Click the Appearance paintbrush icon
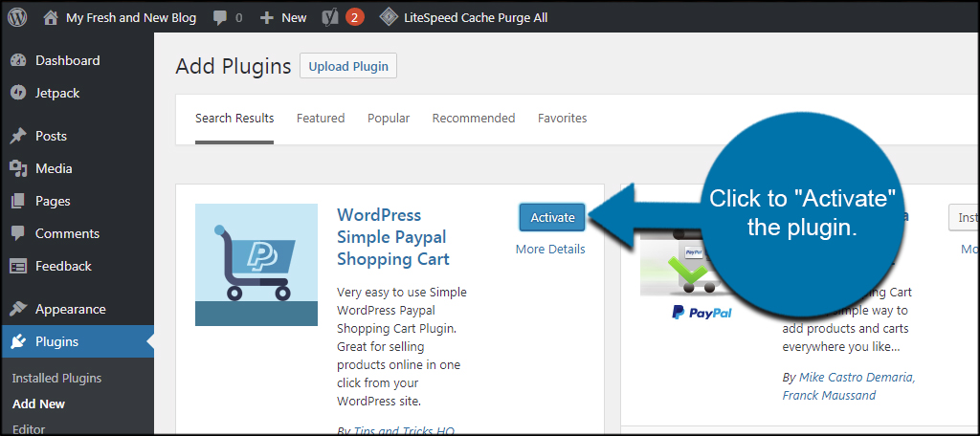980x436 pixels. pos(18,309)
